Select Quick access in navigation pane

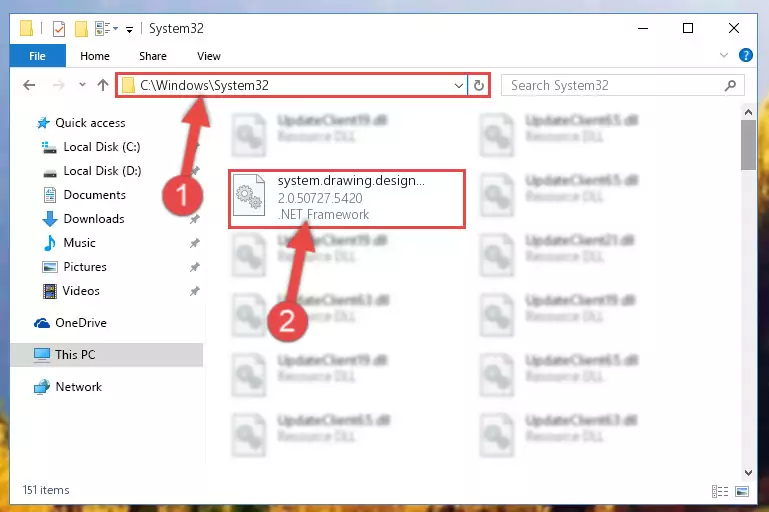coord(90,123)
